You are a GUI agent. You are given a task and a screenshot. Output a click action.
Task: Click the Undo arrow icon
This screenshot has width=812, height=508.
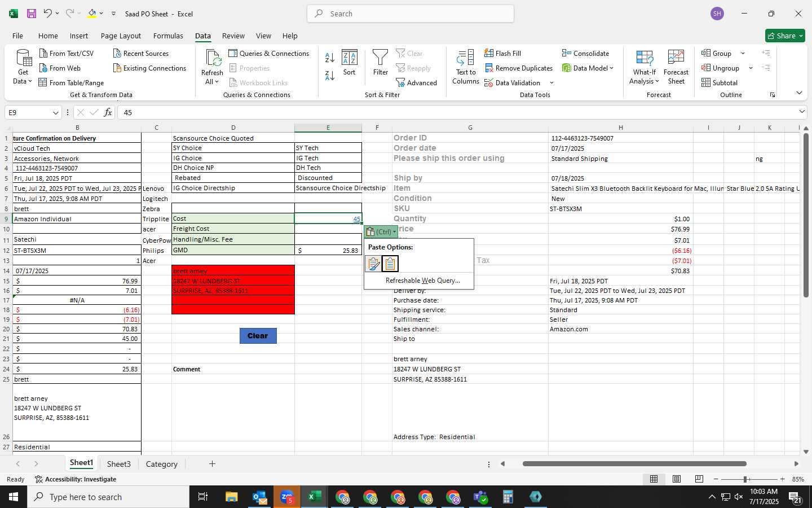pyautogui.click(x=48, y=14)
